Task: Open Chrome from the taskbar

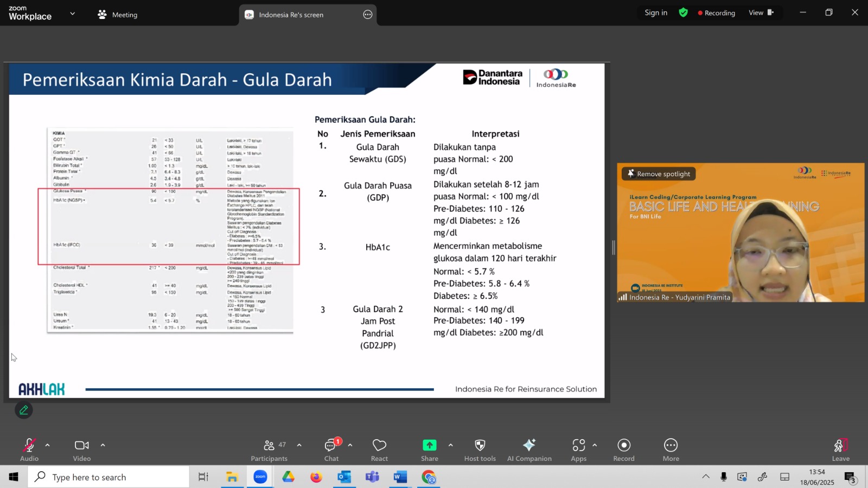Action: [429, 477]
